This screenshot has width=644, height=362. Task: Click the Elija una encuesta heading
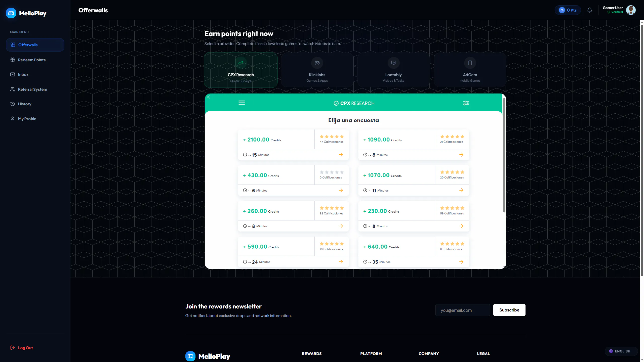point(353,120)
